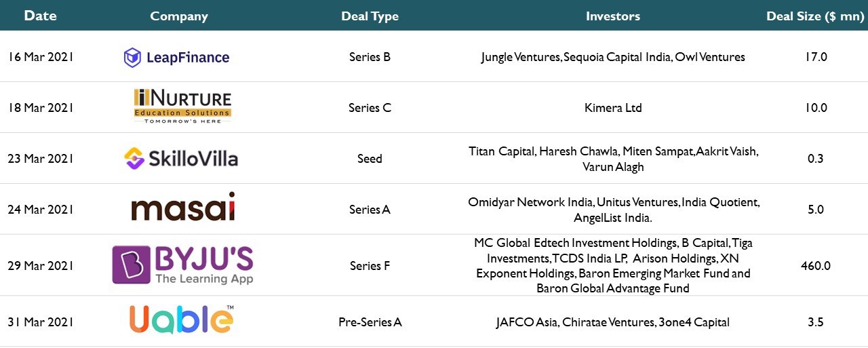Image resolution: width=868 pixels, height=348 pixels.
Task: Click the Investors column header
Action: pyautogui.click(x=613, y=16)
